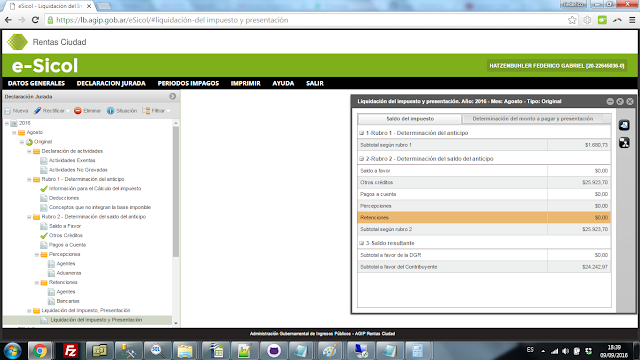Collapse Rubro 2 folder in tree

(29, 217)
